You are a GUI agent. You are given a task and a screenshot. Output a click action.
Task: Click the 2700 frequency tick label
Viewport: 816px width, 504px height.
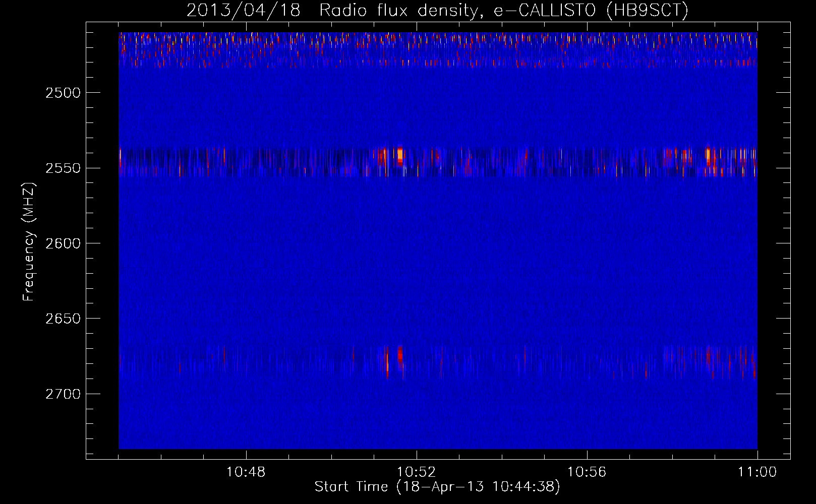click(63, 394)
